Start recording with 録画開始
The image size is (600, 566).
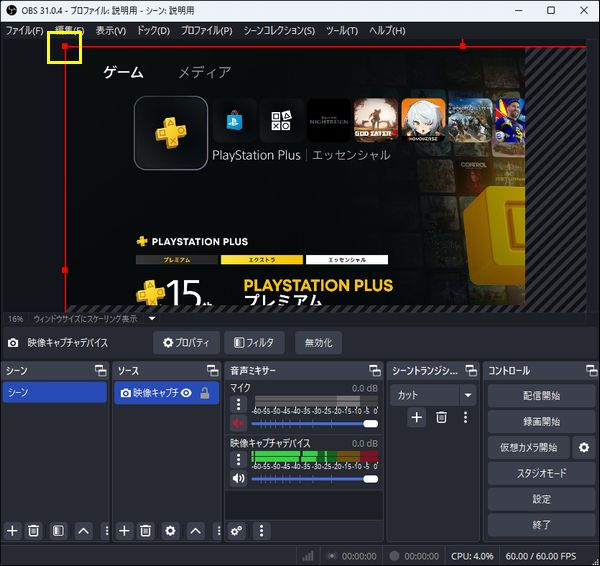541,421
